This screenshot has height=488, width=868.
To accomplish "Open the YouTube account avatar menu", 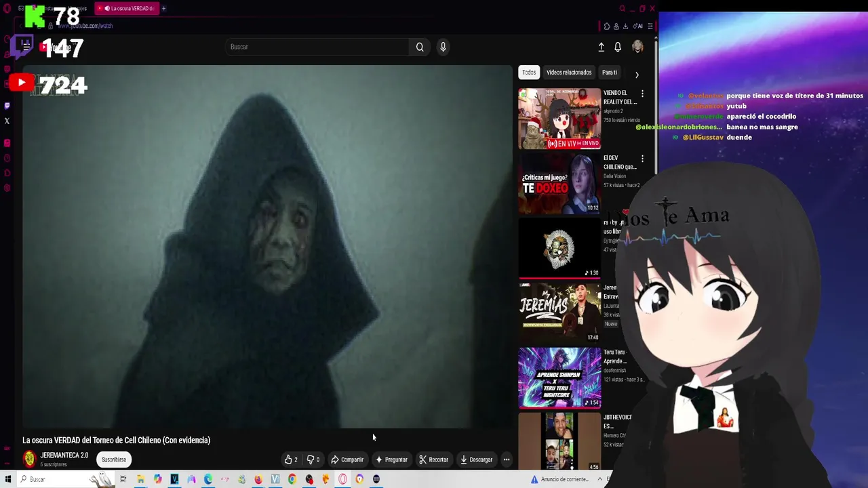I will point(637,47).
